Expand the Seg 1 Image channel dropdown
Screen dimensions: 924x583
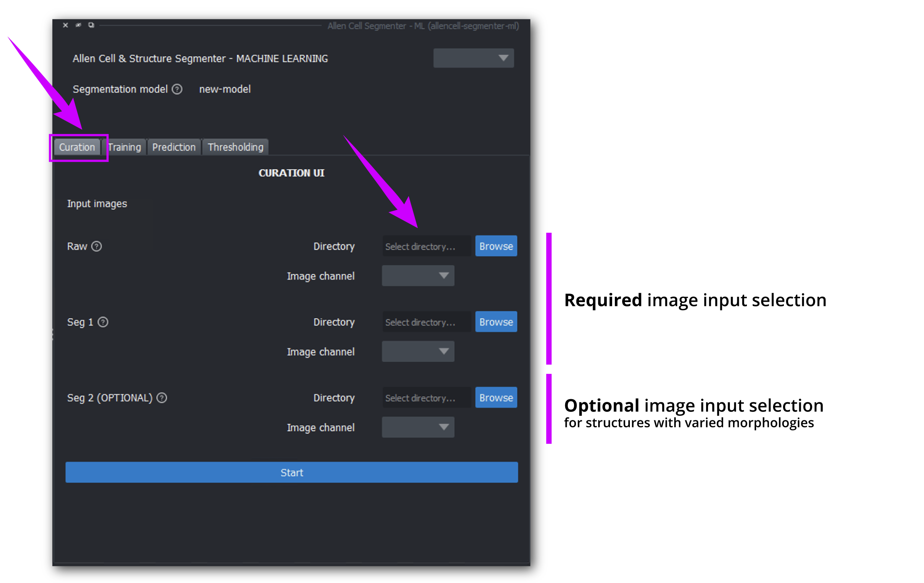418,351
